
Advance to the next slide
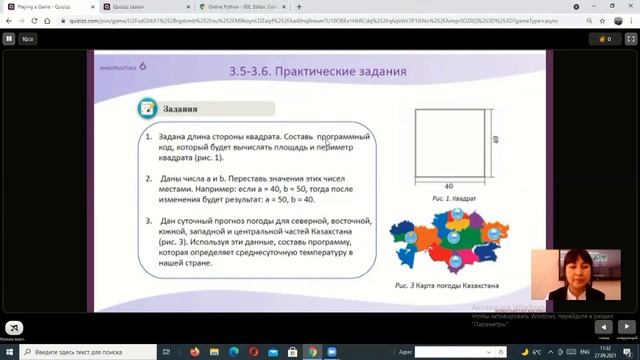pos(627,327)
